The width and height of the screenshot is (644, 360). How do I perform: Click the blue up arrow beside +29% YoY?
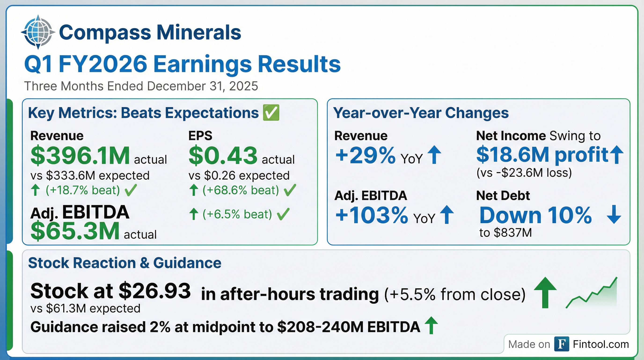pos(435,155)
